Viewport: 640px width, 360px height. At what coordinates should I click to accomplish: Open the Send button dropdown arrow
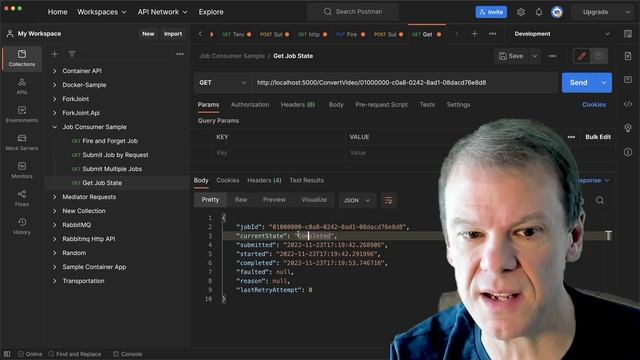click(x=604, y=82)
